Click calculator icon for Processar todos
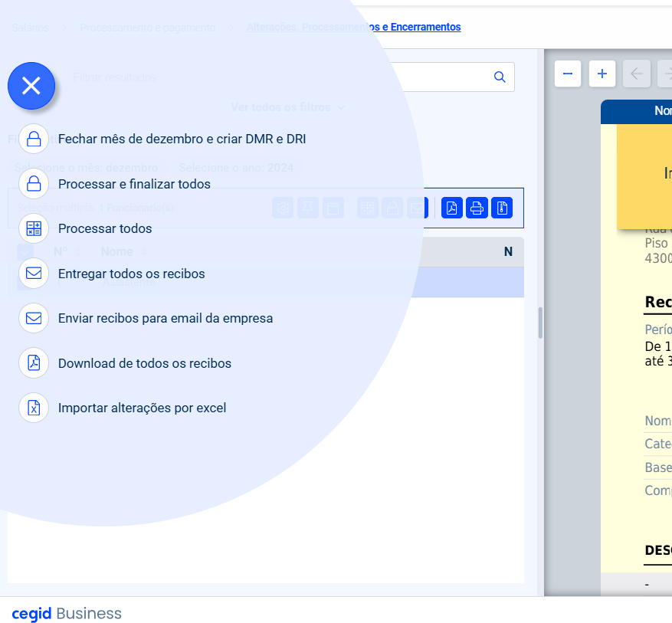 [34, 228]
